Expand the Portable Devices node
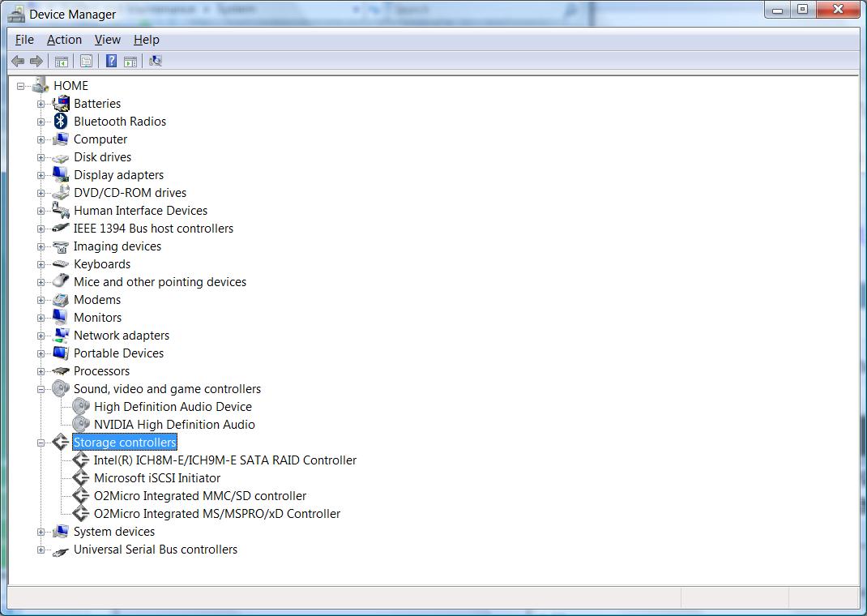The width and height of the screenshot is (867, 616). [x=41, y=353]
